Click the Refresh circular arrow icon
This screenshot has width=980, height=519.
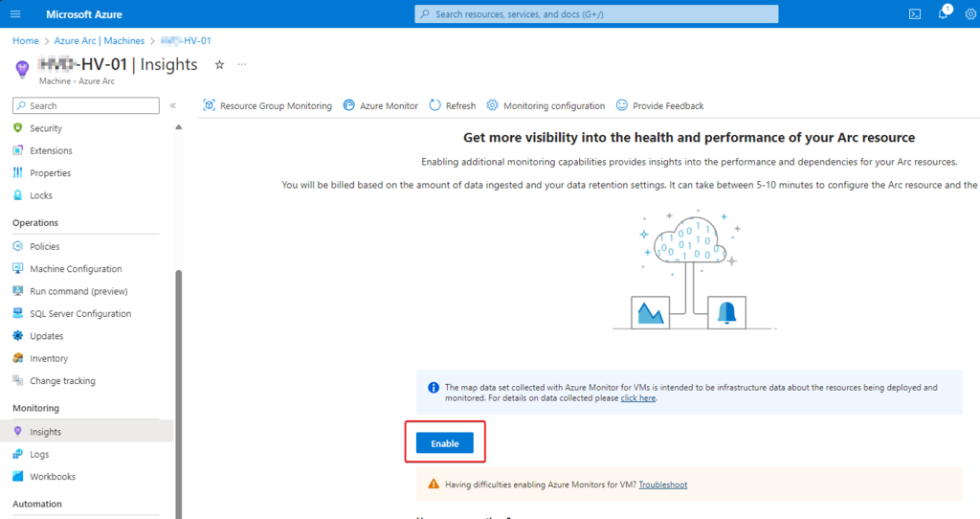(x=435, y=105)
